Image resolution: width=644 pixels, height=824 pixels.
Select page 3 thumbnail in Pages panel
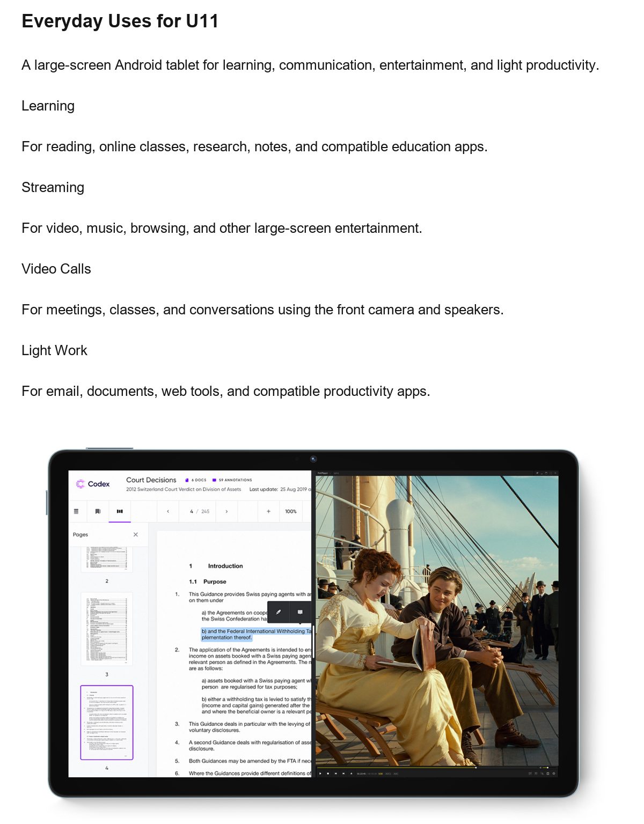(107, 629)
